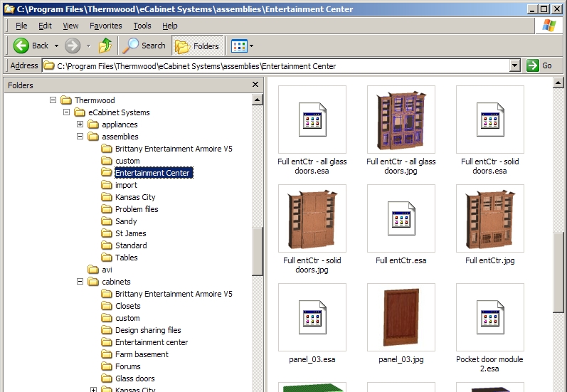Go up one folder level icon

click(x=105, y=46)
